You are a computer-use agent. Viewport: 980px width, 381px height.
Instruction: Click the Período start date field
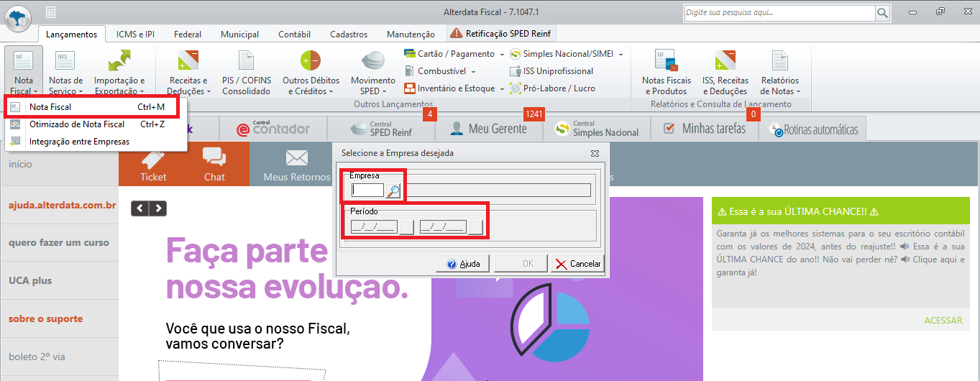[x=374, y=227]
